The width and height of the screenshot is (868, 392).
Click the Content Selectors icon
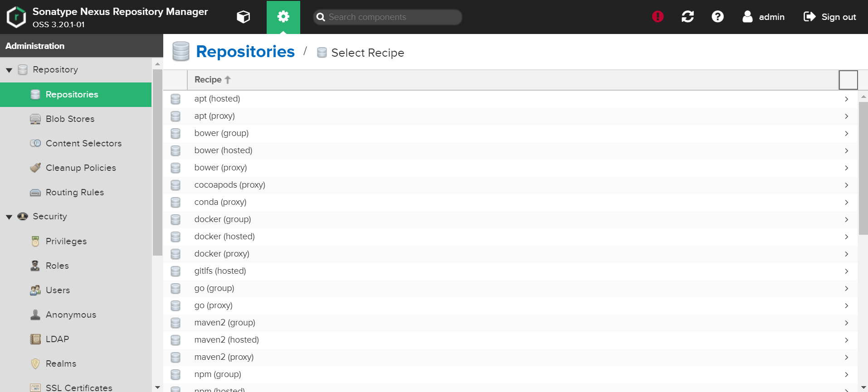[35, 143]
